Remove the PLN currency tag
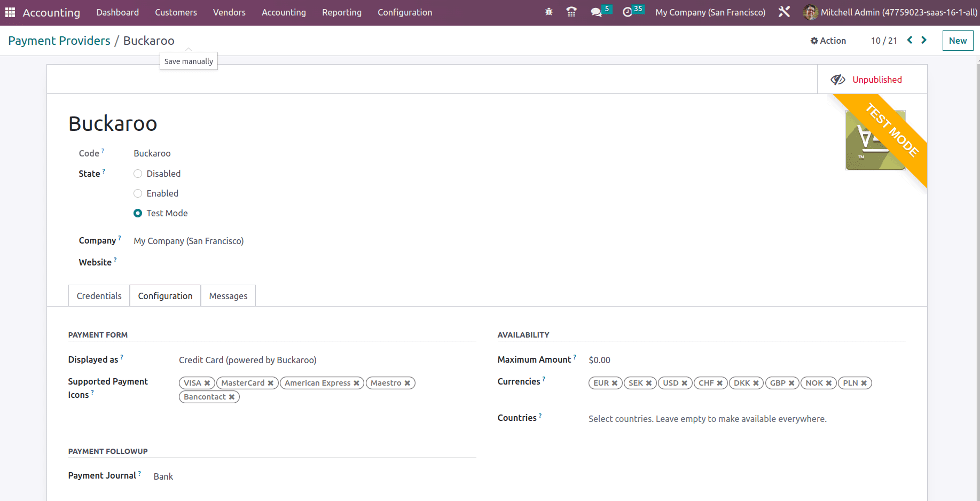This screenshot has height=501, width=980. pos(864,383)
